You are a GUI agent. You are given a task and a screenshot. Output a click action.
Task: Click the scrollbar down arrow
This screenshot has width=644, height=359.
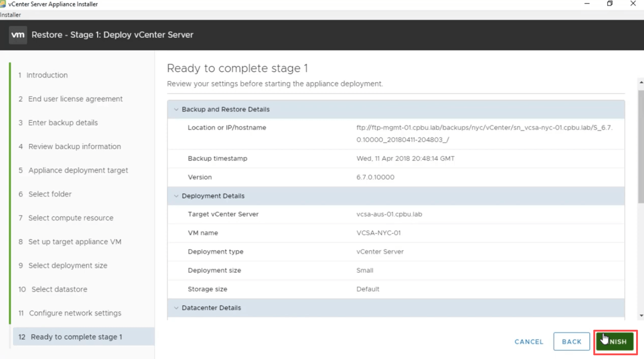point(641,316)
